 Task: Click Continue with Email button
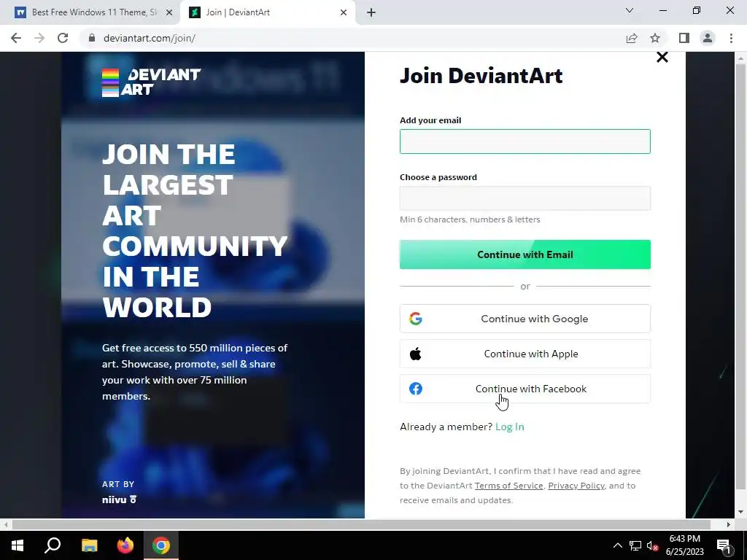(525, 254)
